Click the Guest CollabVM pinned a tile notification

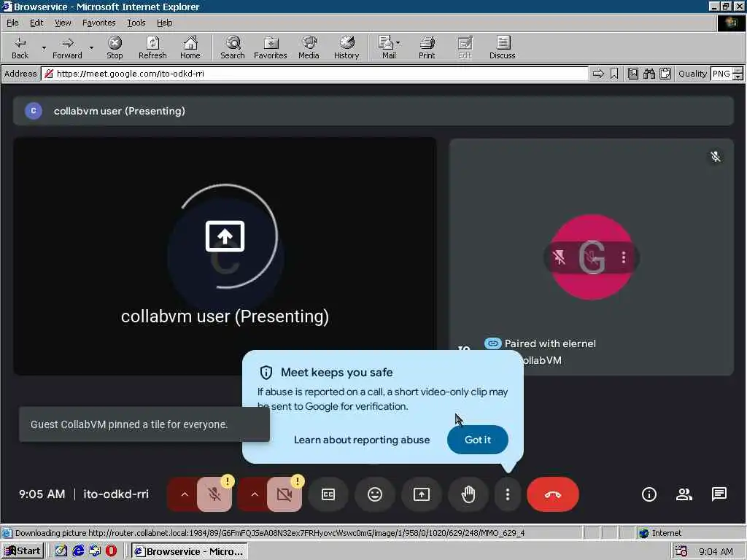[x=144, y=424]
